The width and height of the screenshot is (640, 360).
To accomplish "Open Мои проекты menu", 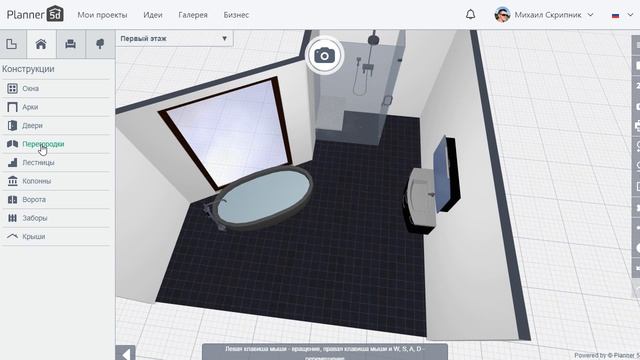I will (x=102, y=15).
